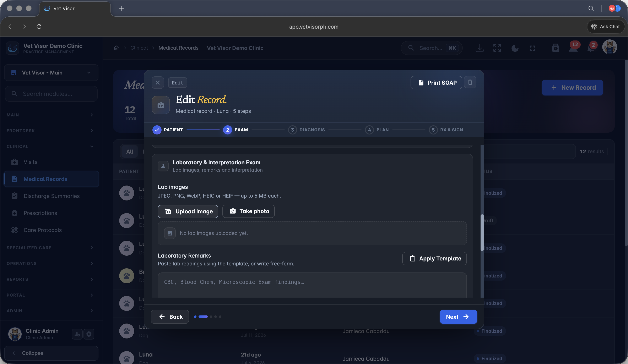Expand the Operations sidebar section
Viewport: 628px width, 364px height.
pyautogui.click(x=50, y=263)
